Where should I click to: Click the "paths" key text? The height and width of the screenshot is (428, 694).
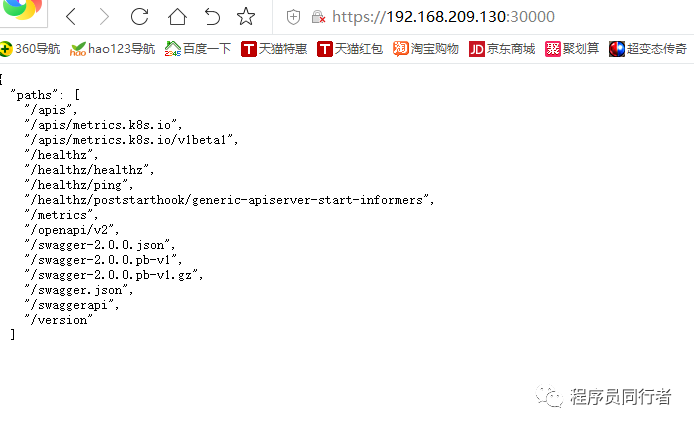[x=34, y=95]
